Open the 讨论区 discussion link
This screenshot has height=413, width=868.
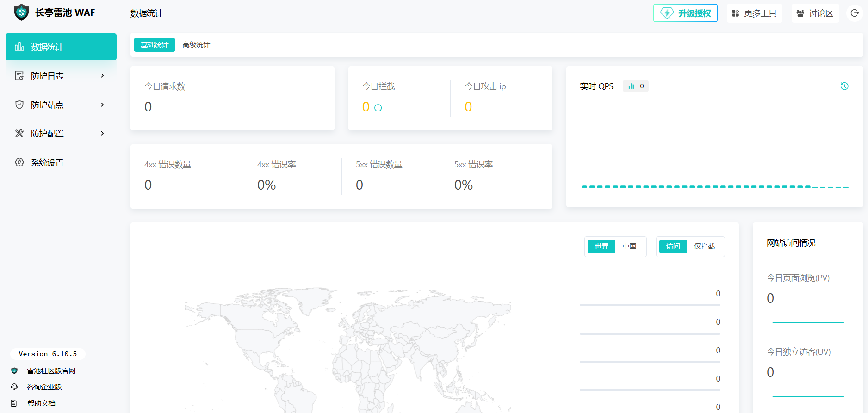815,13
